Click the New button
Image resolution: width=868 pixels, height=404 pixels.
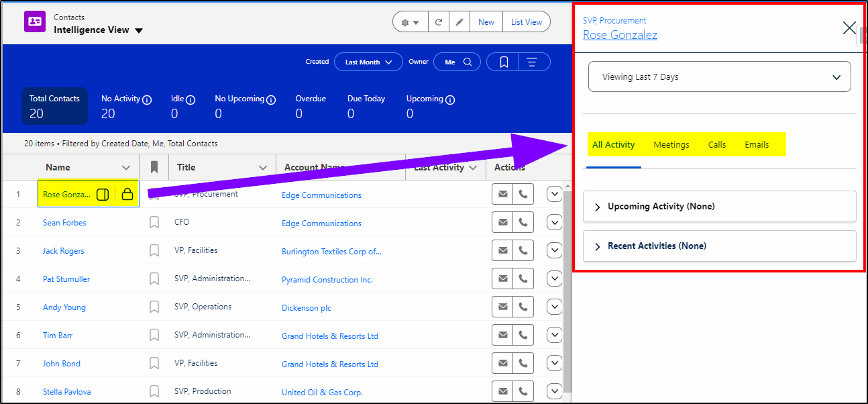pos(486,22)
